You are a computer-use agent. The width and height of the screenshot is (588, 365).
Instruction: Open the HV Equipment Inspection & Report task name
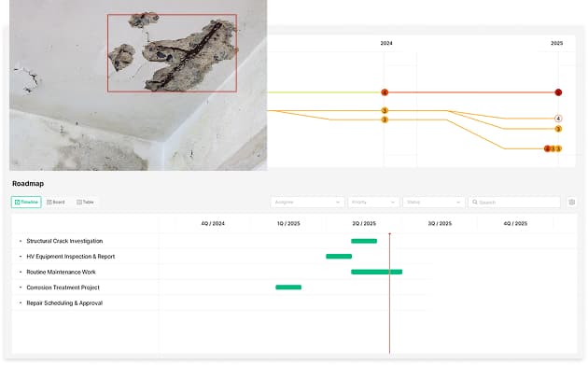coord(71,257)
